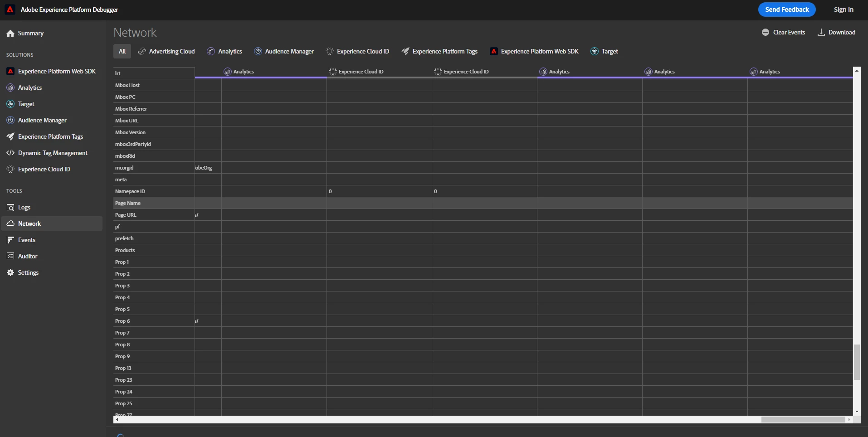Click the Audience Manager filter tab icon

[x=258, y=52]
